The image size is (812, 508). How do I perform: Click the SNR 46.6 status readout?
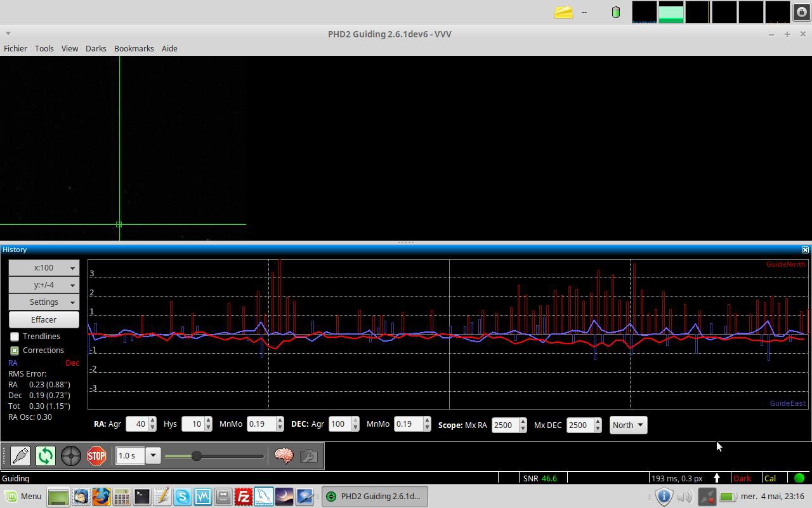540,478
